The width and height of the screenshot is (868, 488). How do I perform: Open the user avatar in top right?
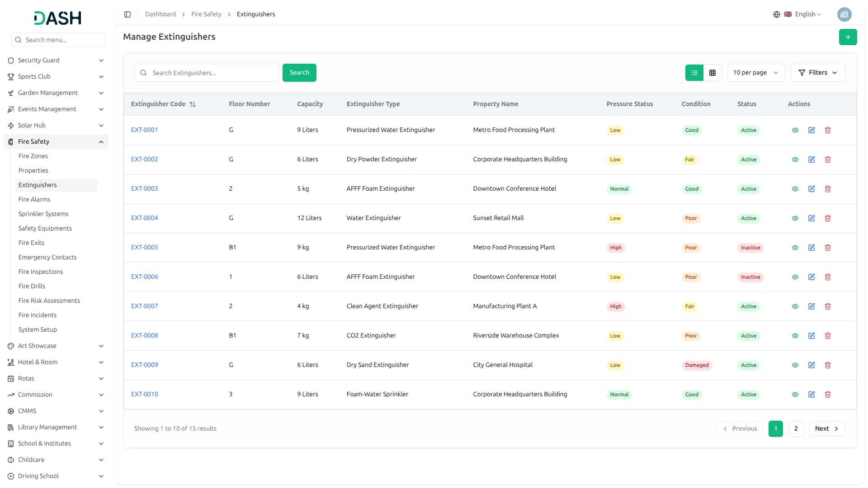click(x=844, y=14)
